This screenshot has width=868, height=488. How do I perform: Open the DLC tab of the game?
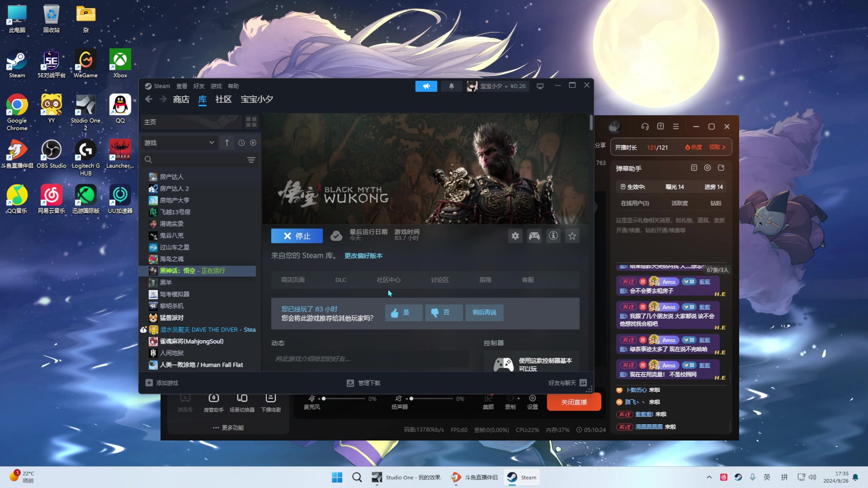click(x=341, y=280)
